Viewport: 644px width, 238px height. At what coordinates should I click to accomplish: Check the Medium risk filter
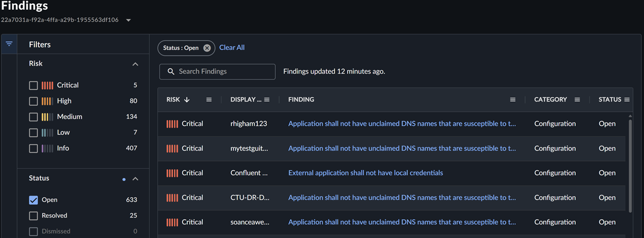(33, 117)
